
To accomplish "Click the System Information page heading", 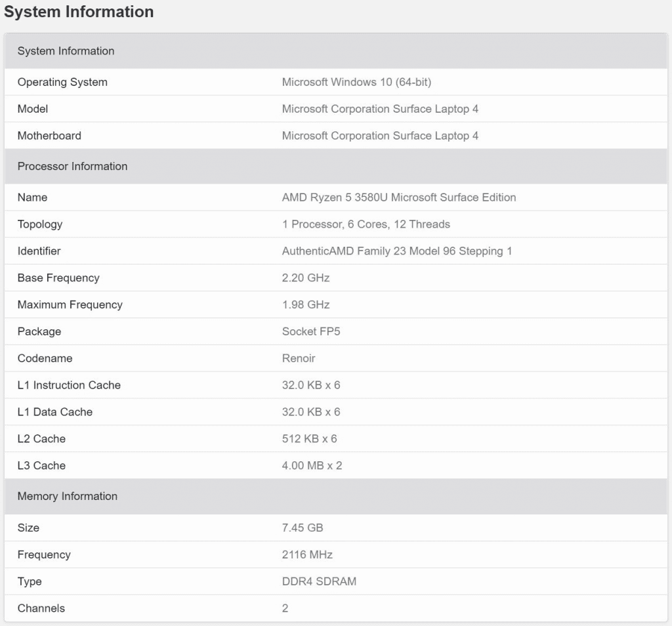I will (x=79, y=12).
